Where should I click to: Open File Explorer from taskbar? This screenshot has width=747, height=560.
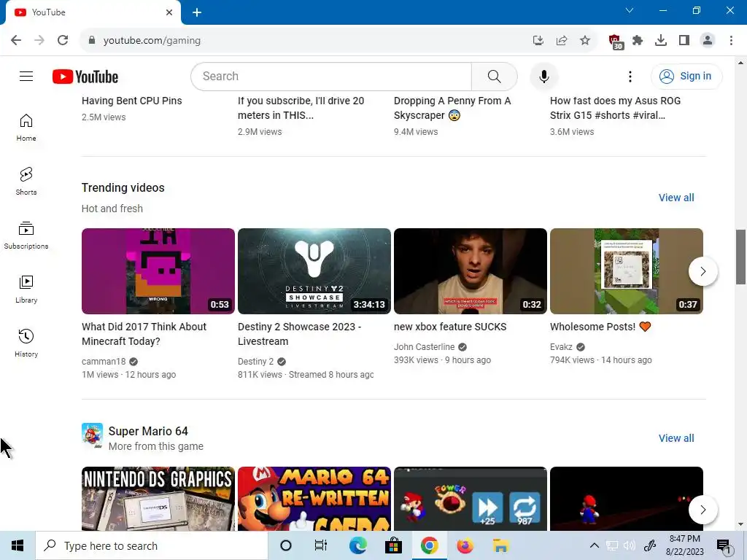[x=500, y=545]
